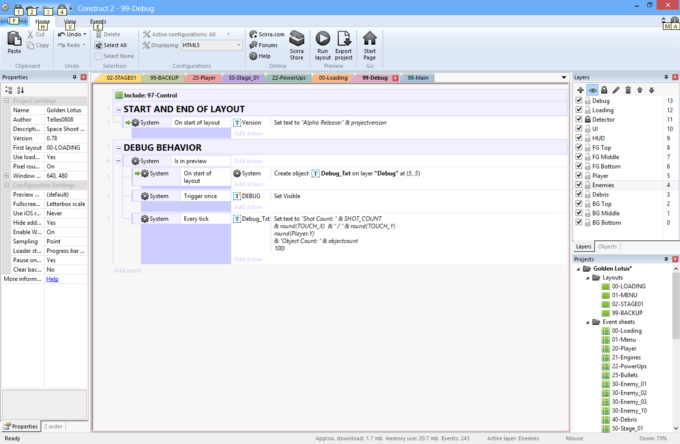This screenshot has width=680, height=444.
Task: Open Active configurations dropdown arrow
Action: [229, 34]
